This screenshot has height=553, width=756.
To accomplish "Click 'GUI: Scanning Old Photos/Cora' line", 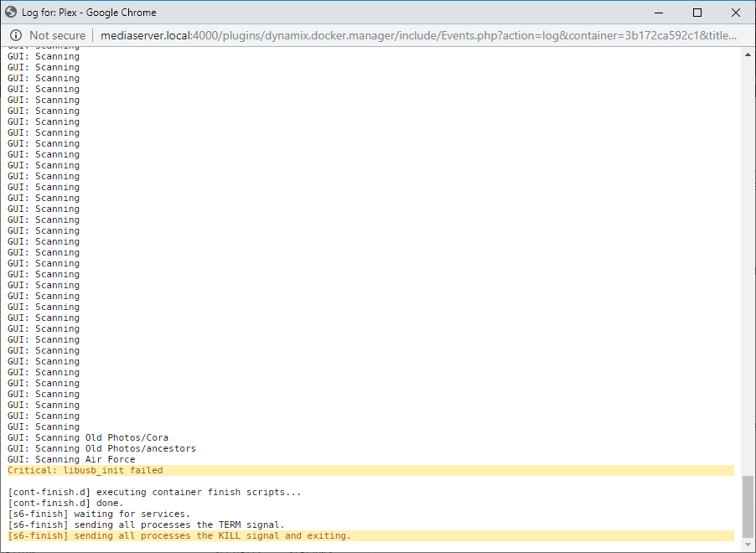I will (88, 437).
